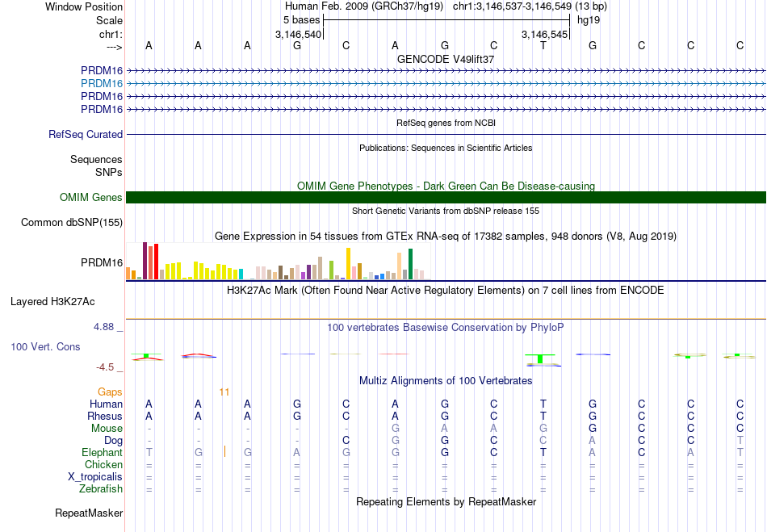Viewport: 767px width, 532px height.
Task: Click the orange 11 gap count
Action: [224, 392]
